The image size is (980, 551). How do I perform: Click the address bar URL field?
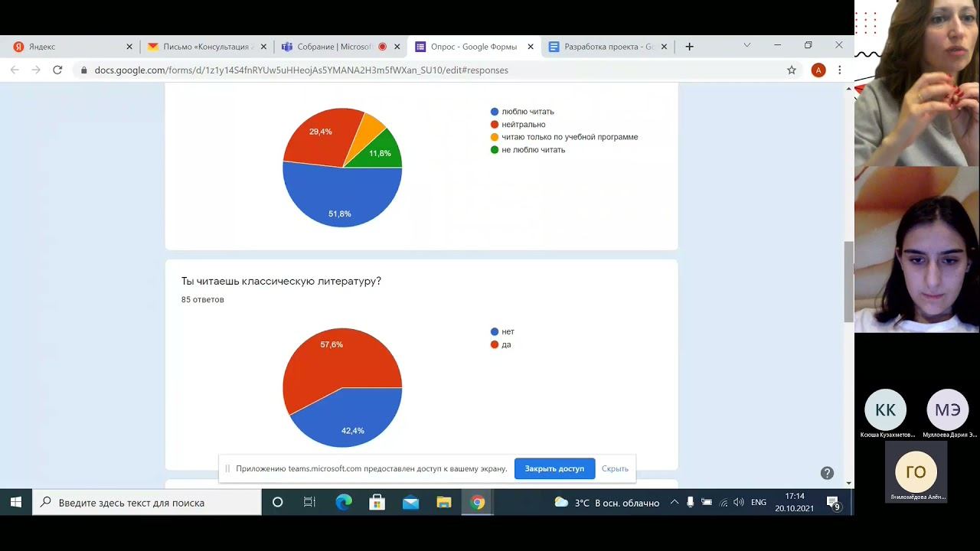pos(436,70)
